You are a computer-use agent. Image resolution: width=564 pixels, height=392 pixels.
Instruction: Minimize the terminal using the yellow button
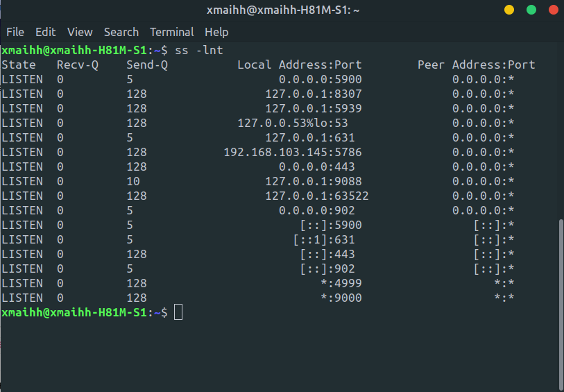[509, 10]
